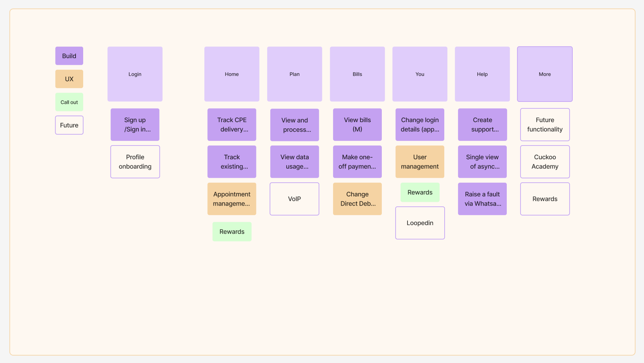644x363 pixels.
Task: Select the Call out legend card
Action: point(69,102)
